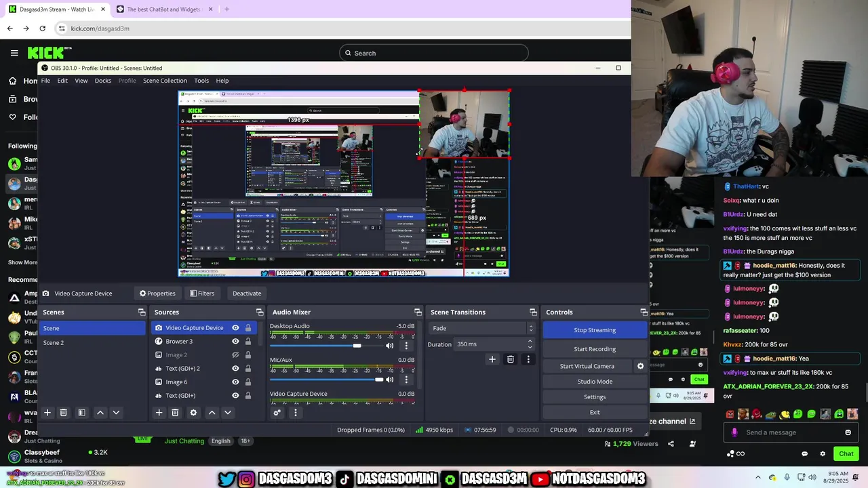This screenshot has height=488, width=868.
Task: Toggle lock on Browser 3 source
Action: pos(248,341)
